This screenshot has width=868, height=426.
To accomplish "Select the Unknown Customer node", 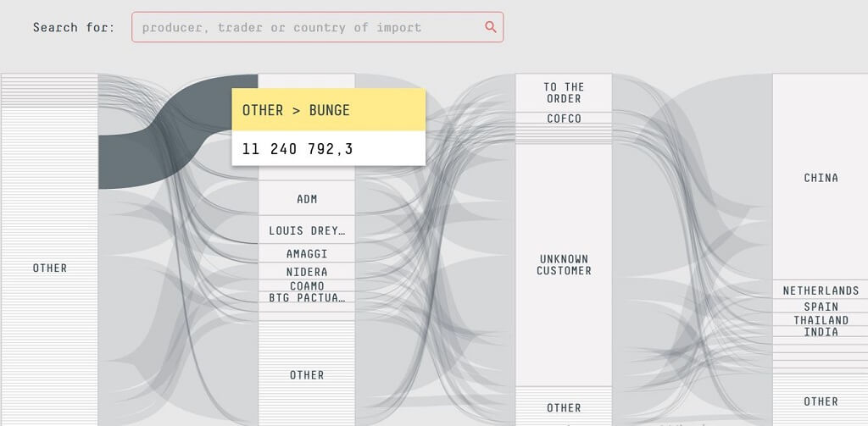I will [564, 264].
